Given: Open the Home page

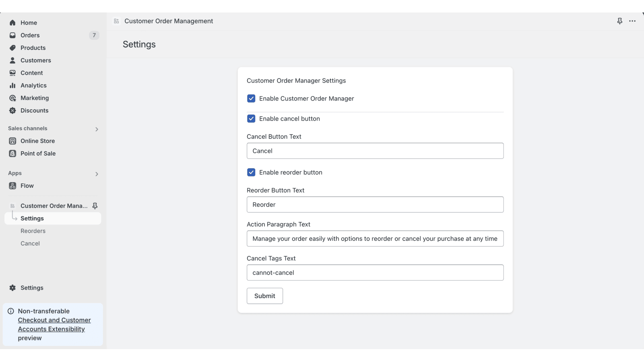Looking at the screenshot, I should tap(28, 23).
